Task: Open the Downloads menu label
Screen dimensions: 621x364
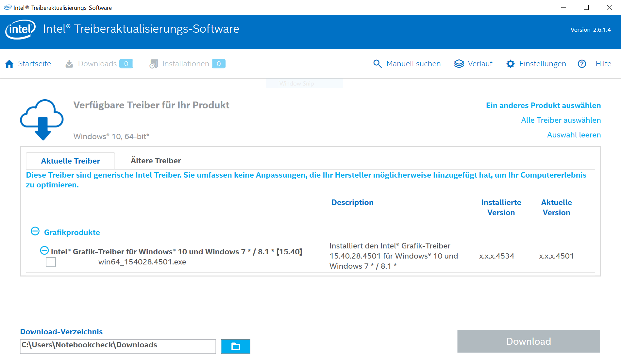Action: point(97,64)
